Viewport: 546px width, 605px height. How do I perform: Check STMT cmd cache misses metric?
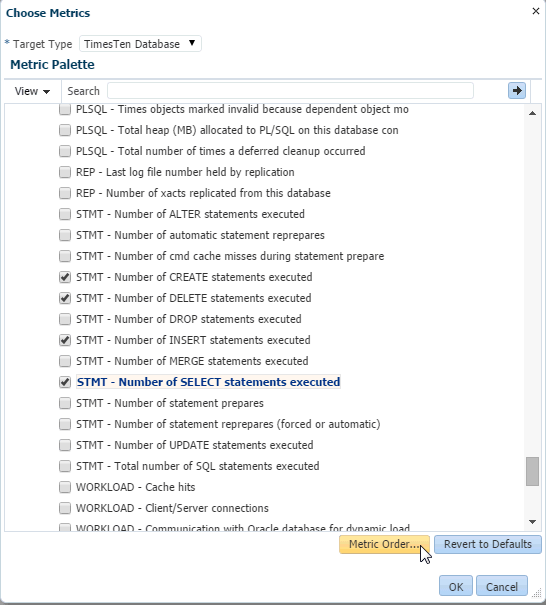65,256
